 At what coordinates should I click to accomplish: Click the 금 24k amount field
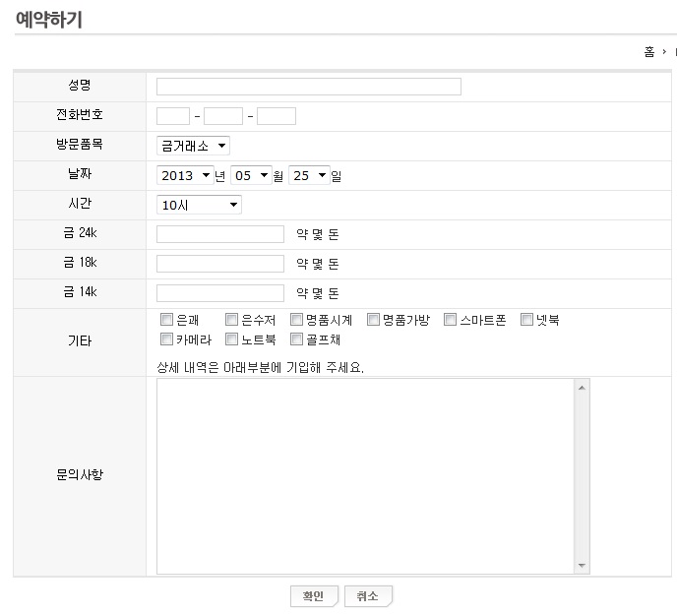(219, 234)
